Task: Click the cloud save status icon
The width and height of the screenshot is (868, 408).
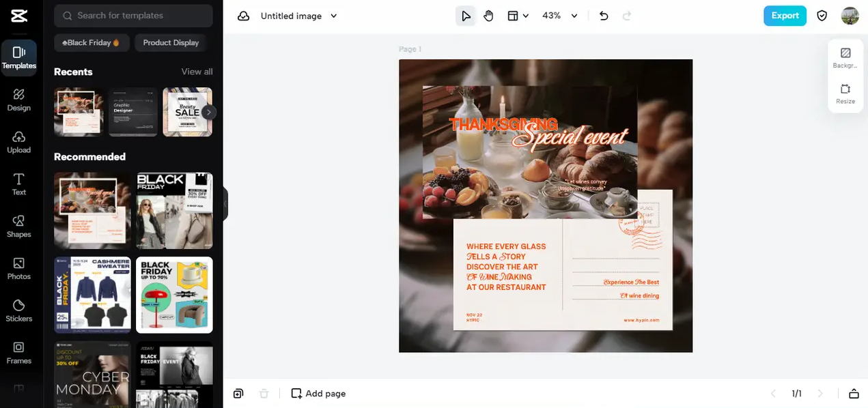Action: click(243, 16)
